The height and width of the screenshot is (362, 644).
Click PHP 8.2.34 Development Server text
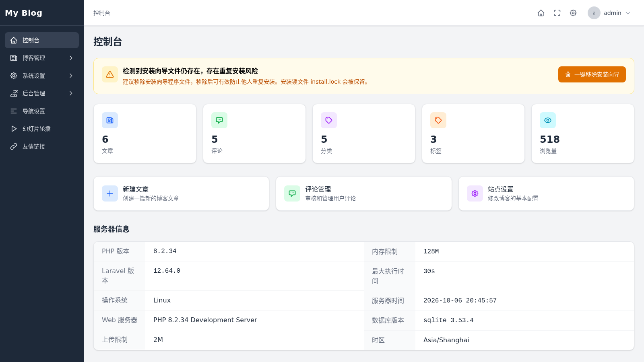(205, 320)
